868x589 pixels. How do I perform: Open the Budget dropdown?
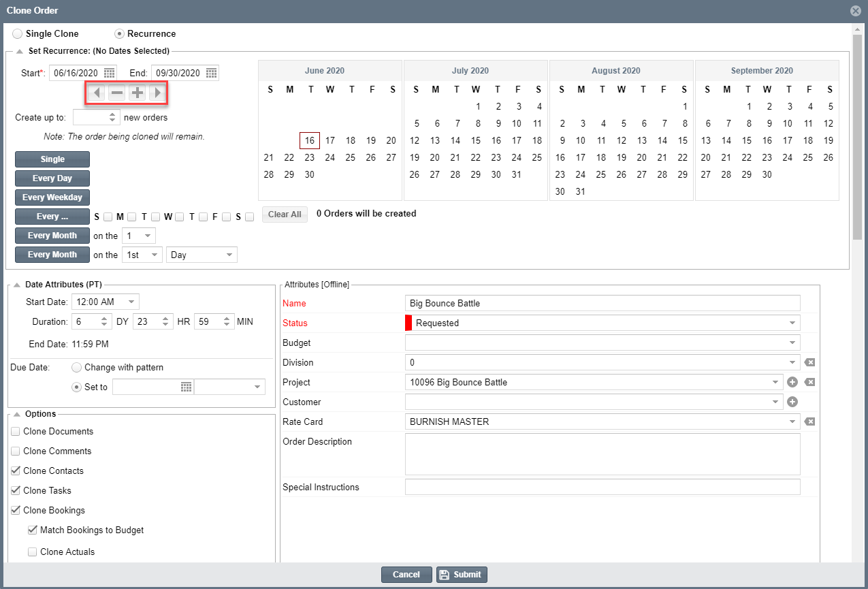click(792, 343)
